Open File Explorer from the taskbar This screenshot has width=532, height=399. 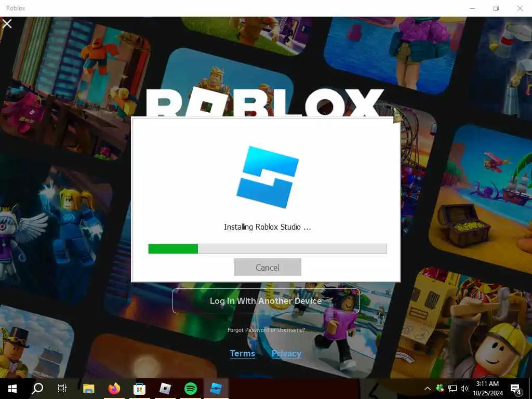[x=88, y=389]
